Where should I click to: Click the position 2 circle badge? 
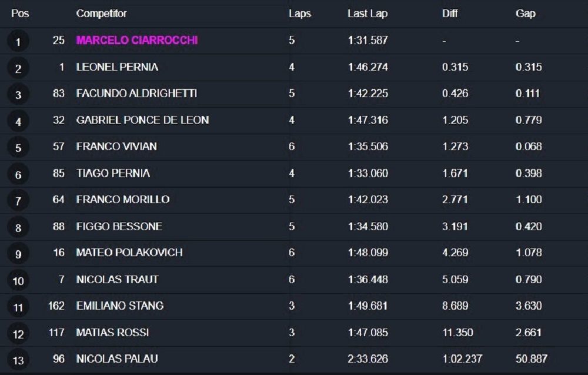(x=18, y=68)
